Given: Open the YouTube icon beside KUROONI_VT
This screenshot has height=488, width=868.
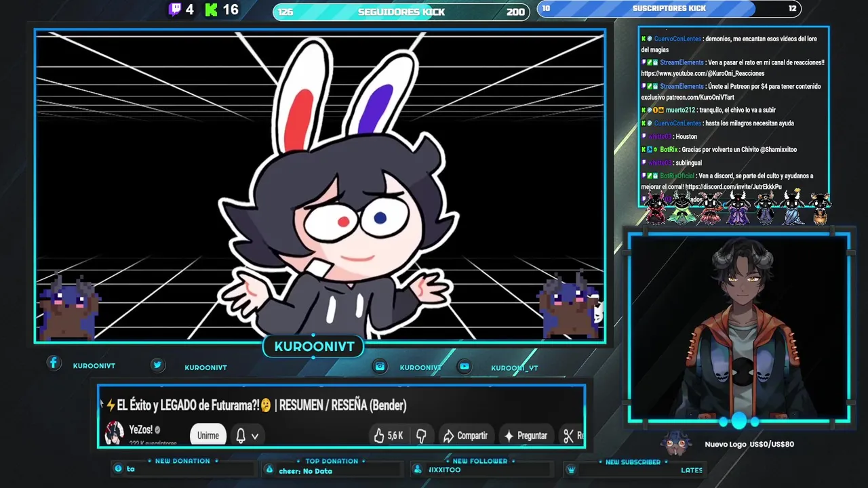Looking at the screenshot, I should 465,366.
